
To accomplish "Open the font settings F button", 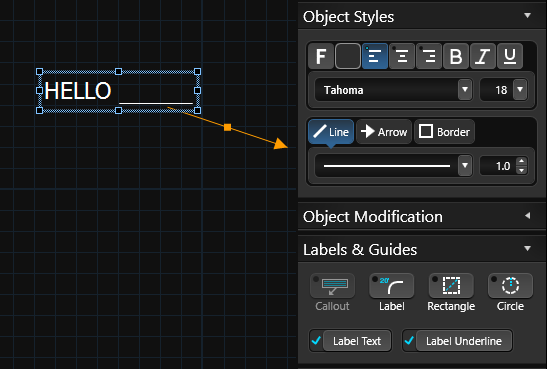I will 321,56.
